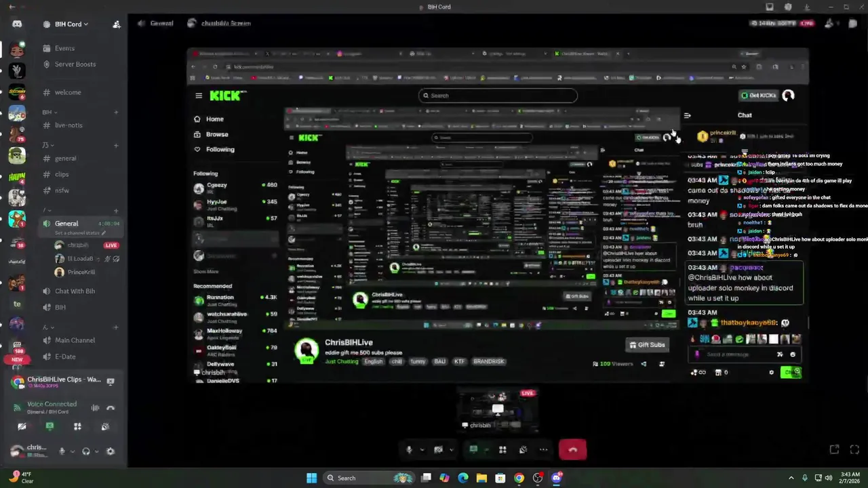Image resolution: width=868 pixels, height=488 pixels.
Task: Open soundboard icon in call control bar
Action: tap(523, 449)
